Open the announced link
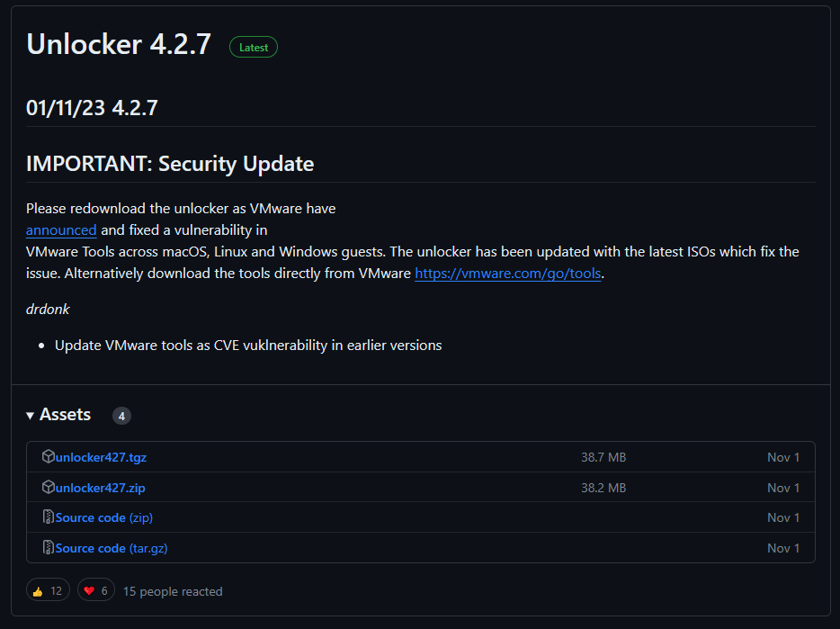The width and height of the screenshot is (840, 629). click(61, 230)
